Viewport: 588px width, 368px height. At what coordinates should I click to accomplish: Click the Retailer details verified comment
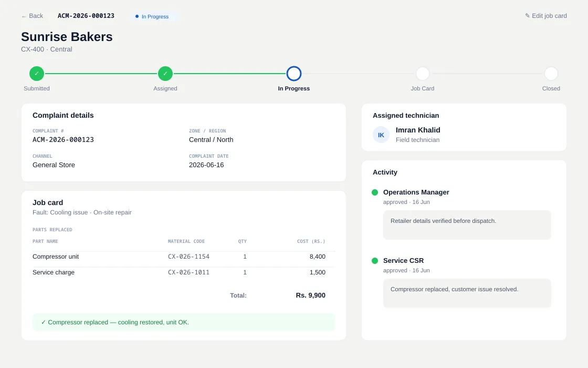tap(467, 225)
